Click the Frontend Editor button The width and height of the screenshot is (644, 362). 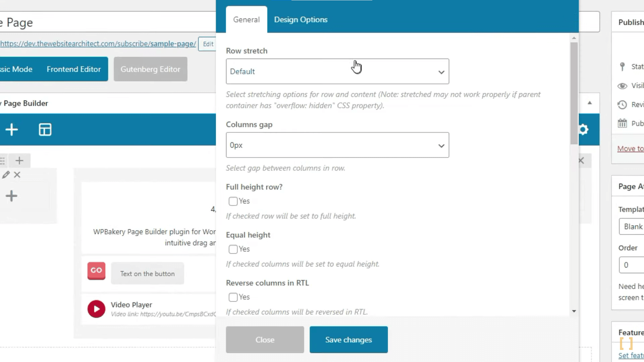point(73,69)
